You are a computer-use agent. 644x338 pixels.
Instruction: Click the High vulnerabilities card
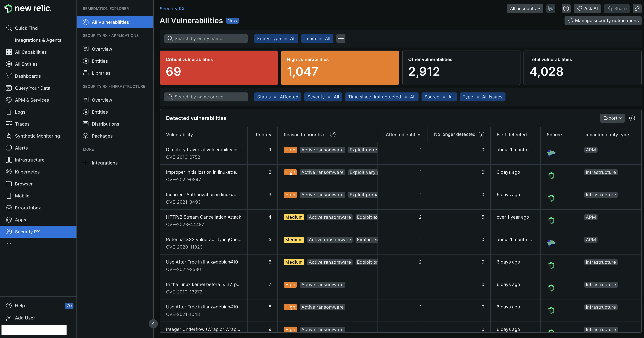coord(340,68)
